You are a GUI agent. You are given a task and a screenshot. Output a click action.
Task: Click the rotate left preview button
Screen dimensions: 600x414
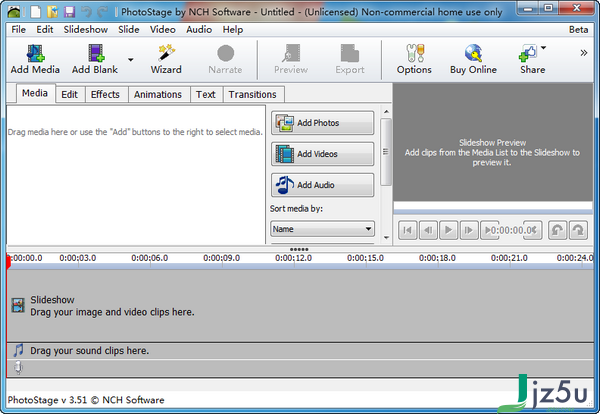click(557, 230)
